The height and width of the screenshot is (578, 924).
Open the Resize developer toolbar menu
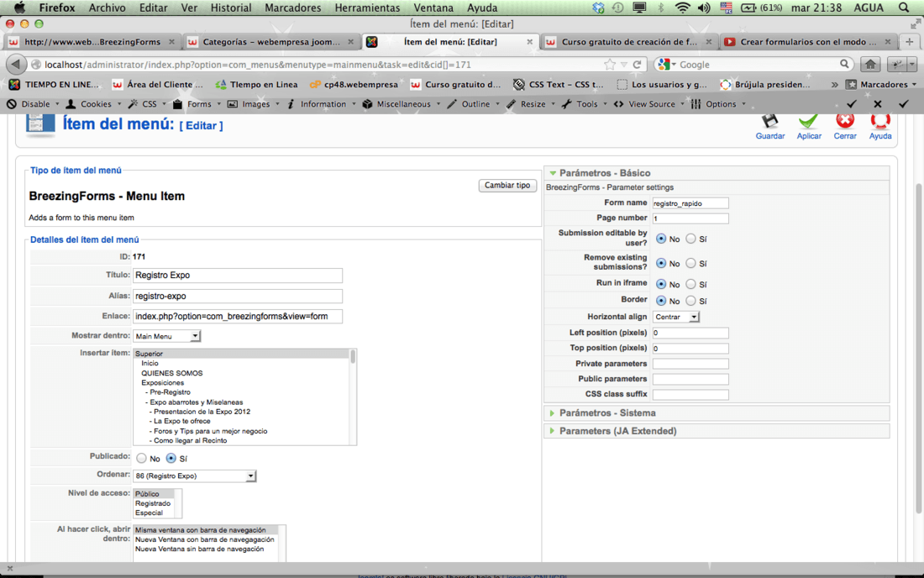tap(531, 103)
